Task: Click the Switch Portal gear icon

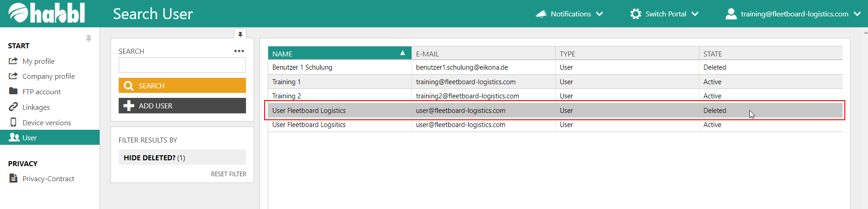Action: click(x=635, y=14)
